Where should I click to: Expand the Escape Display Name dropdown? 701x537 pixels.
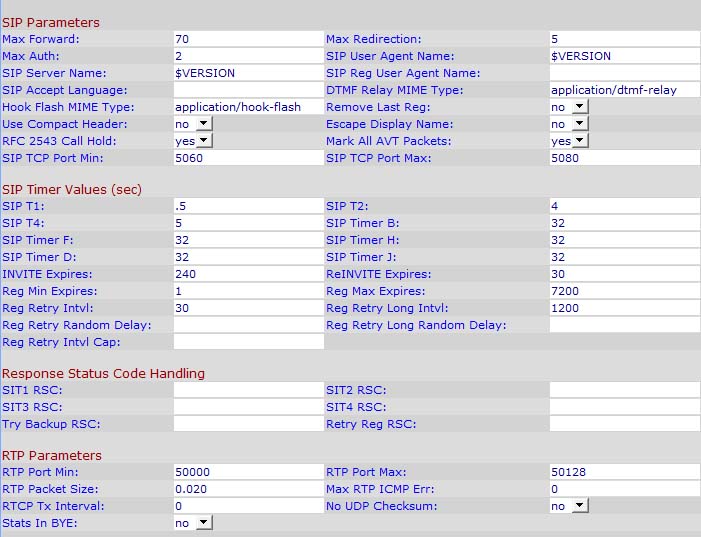(568, 124)
